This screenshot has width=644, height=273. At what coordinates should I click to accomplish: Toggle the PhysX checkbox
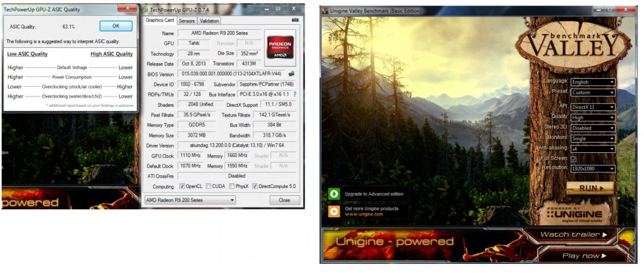(232, 186)
